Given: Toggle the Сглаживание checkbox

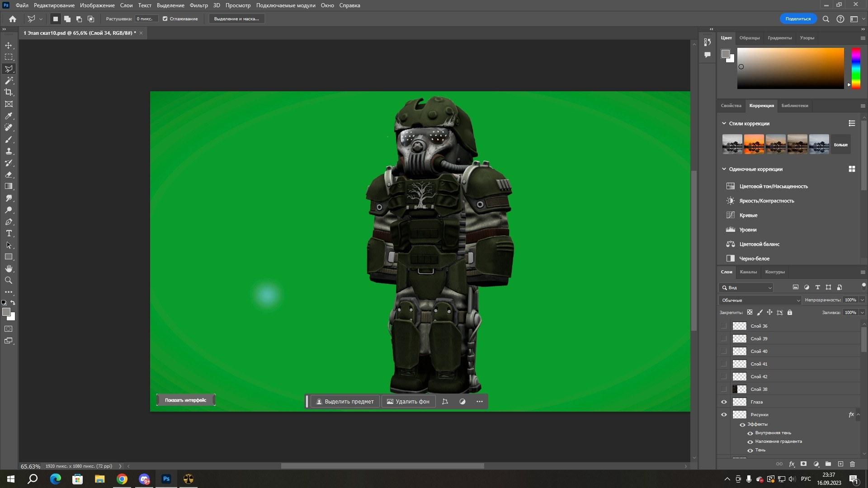Looking at the screenshot, I should click(165, 19).
